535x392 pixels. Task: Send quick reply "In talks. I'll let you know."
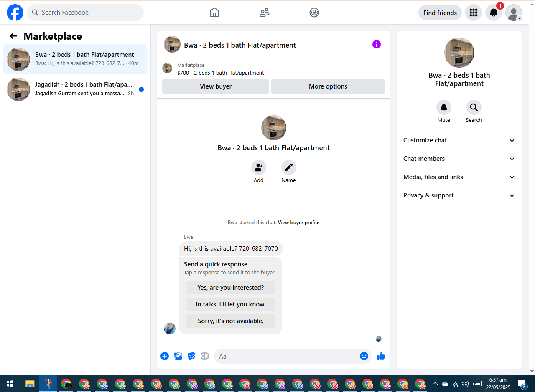(x=230, y=304)
